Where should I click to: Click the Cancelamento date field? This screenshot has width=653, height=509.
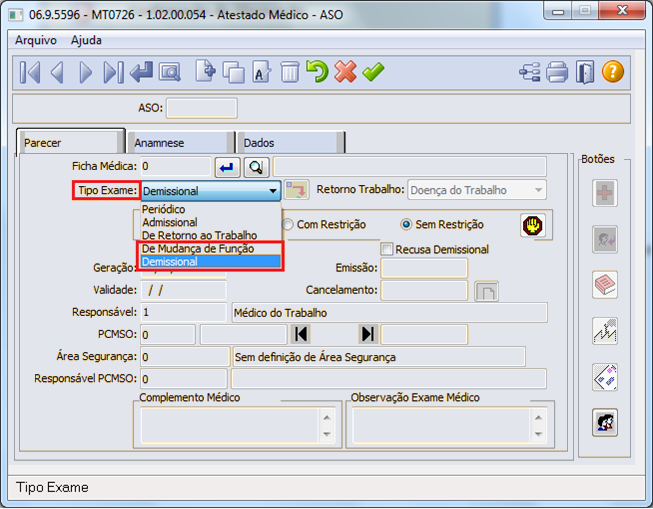[x=424, y=290]
